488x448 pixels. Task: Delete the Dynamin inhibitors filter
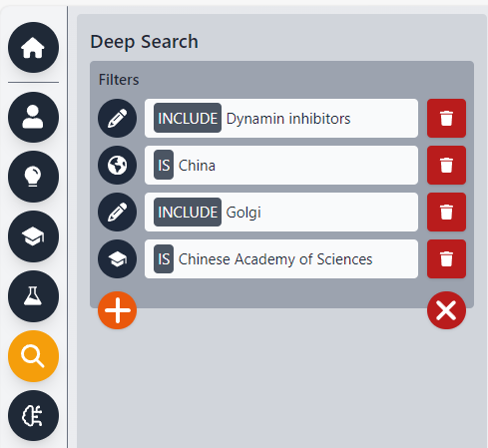click(x=446, y=118)
